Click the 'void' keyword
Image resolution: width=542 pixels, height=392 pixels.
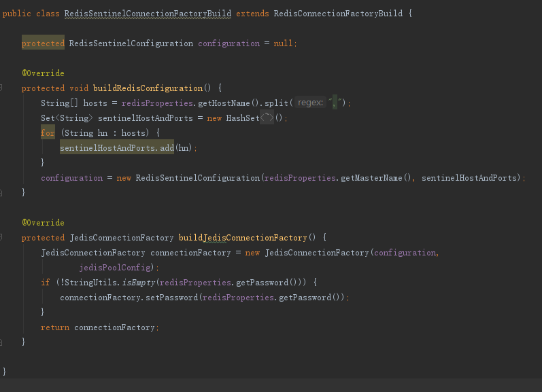pos(79,88)
